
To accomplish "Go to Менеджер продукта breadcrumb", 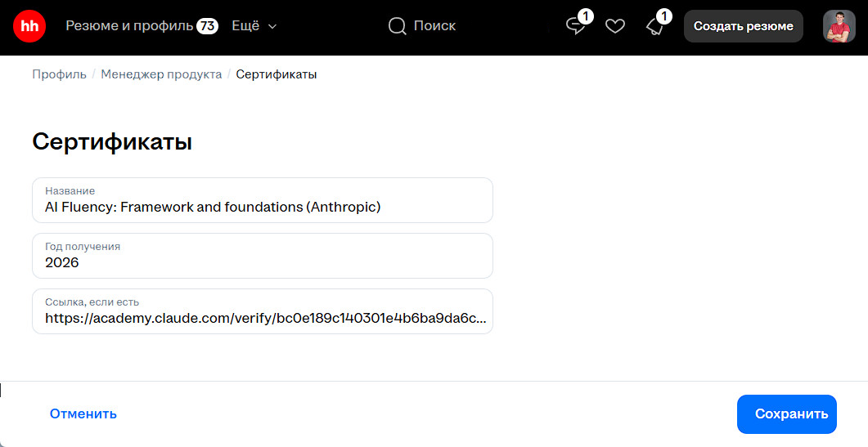I will click(161, 74).
